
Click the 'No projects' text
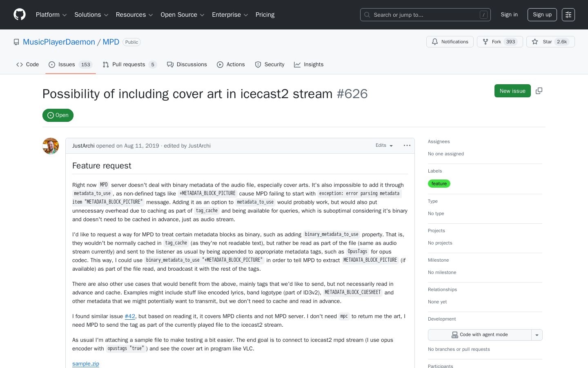point(440,243)
